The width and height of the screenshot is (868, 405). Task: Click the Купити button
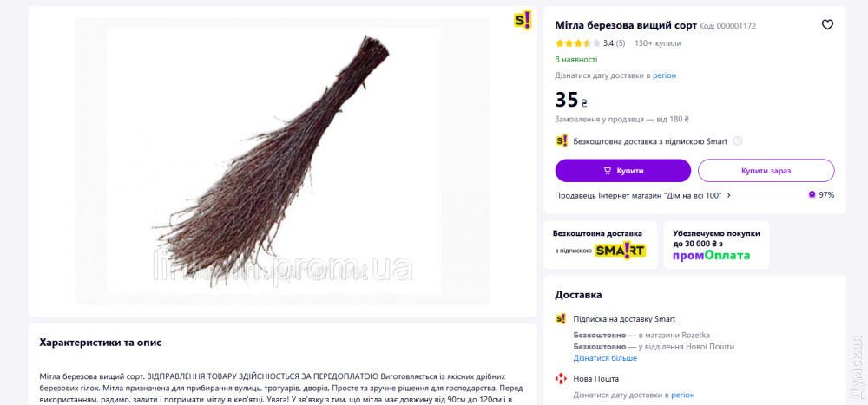pyautogui.click(x=622, y=170)
